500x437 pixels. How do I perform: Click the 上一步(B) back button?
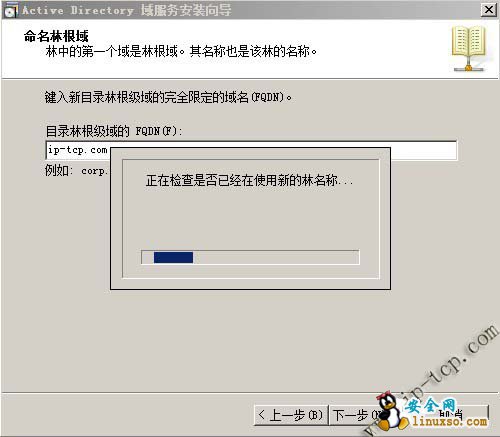click(291, 415)
